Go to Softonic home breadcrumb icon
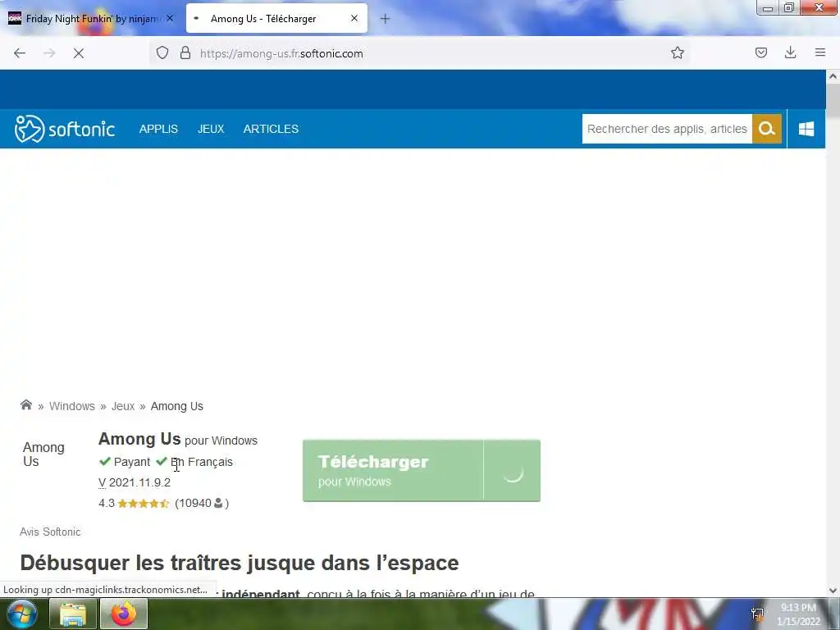This screenshot has height=630, width=840. pos(26,405)
